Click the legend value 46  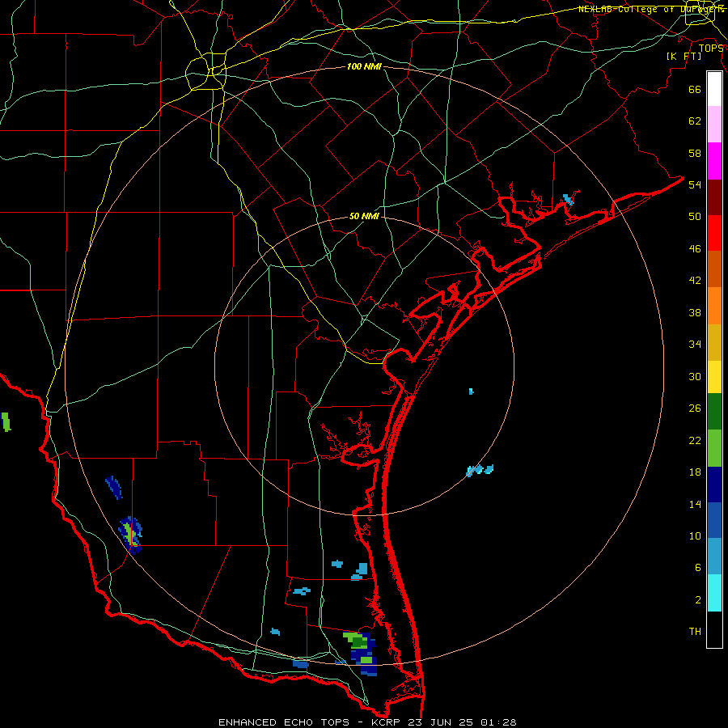pos(695,249)
